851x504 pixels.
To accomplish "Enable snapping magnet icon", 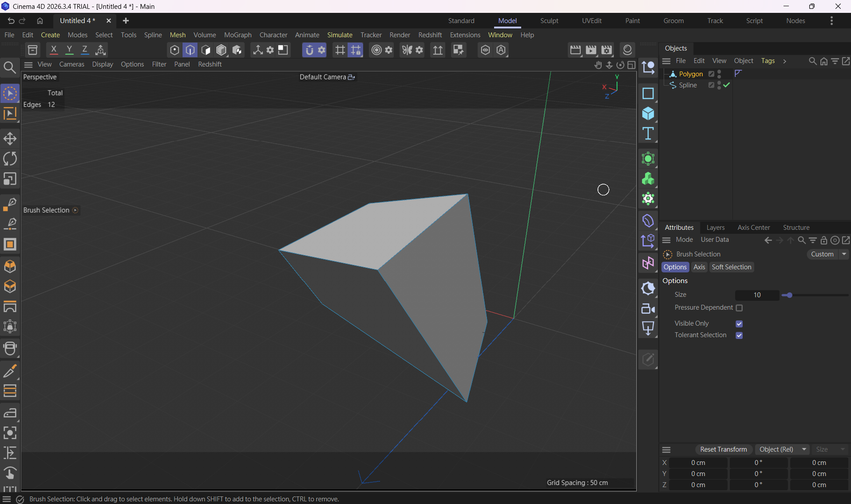I will pos(309,50).
